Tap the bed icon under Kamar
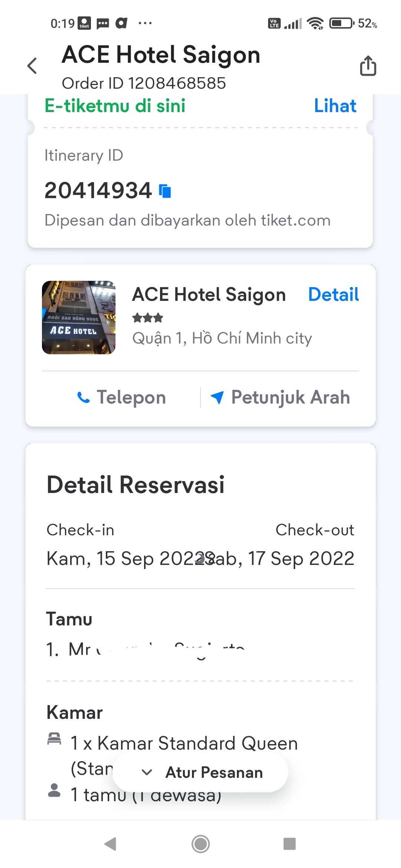Screen dimensions: 401x868 click(54, 739)
